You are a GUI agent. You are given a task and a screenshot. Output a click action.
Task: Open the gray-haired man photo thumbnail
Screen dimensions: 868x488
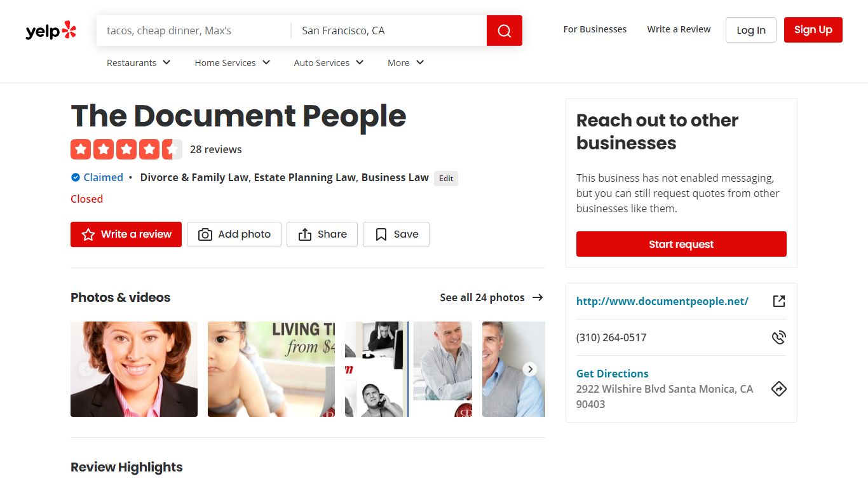(513, 369)
